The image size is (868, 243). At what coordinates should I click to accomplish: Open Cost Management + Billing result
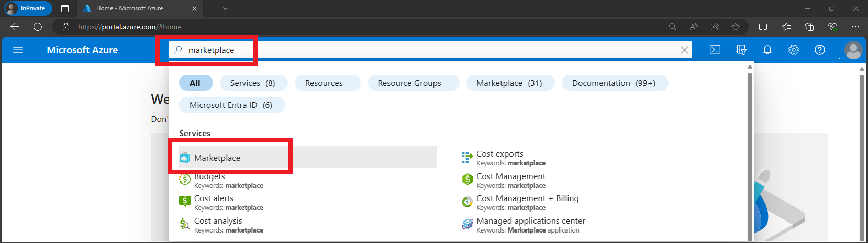pyautogui.click(x=527, y=198)
